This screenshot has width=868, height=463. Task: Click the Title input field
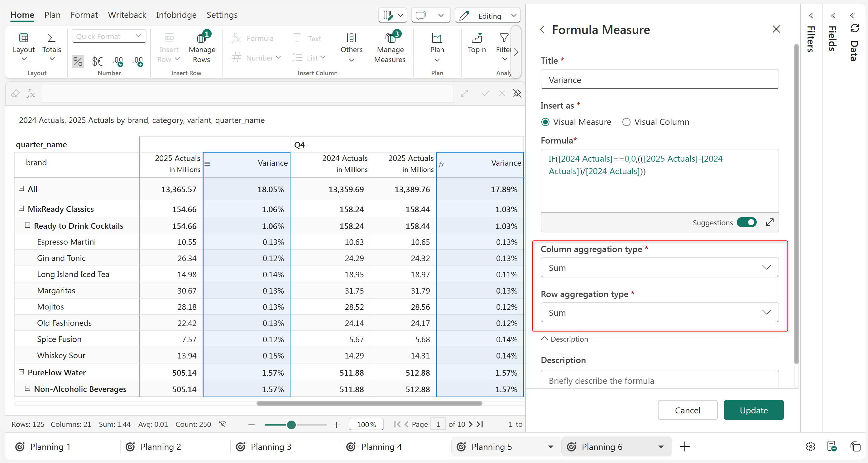coord(659,80)
